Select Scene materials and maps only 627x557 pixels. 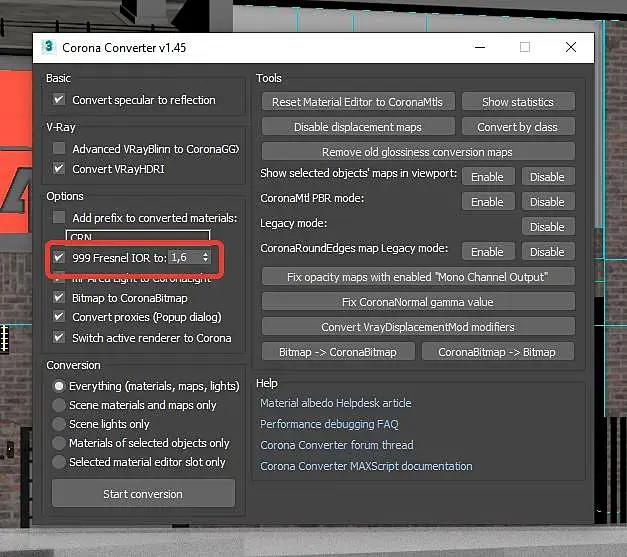[x=59, y=405]
